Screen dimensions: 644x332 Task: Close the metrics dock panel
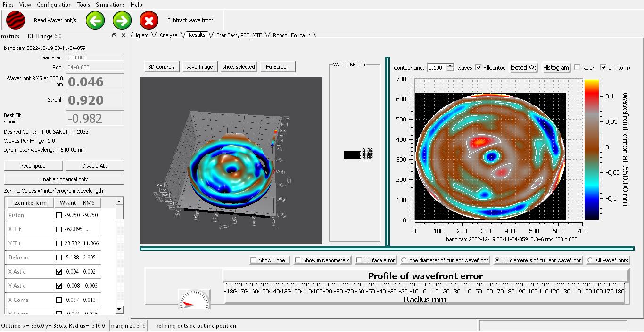[124, 35]
